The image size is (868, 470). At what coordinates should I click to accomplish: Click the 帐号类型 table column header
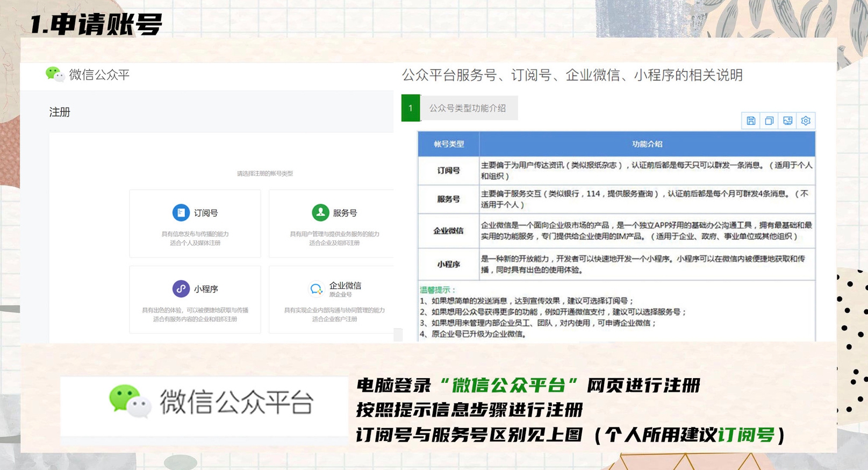[x=449, y=144]
